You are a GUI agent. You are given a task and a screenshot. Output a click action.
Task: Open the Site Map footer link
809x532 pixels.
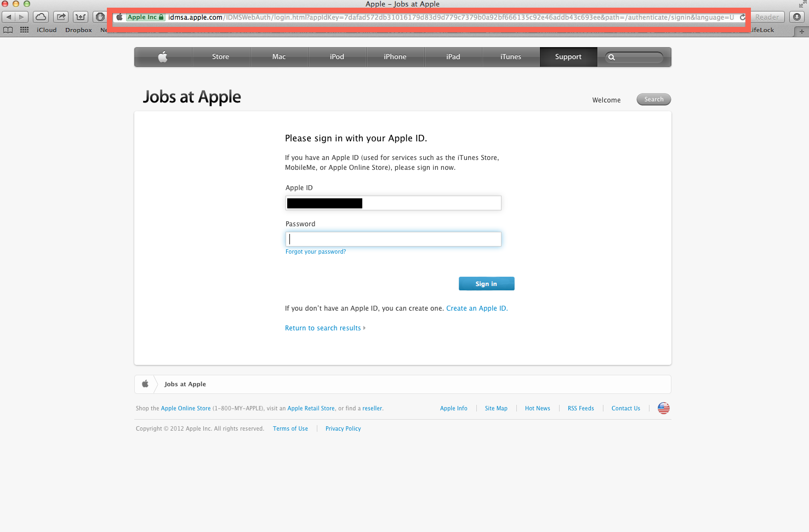click(496, 408)
